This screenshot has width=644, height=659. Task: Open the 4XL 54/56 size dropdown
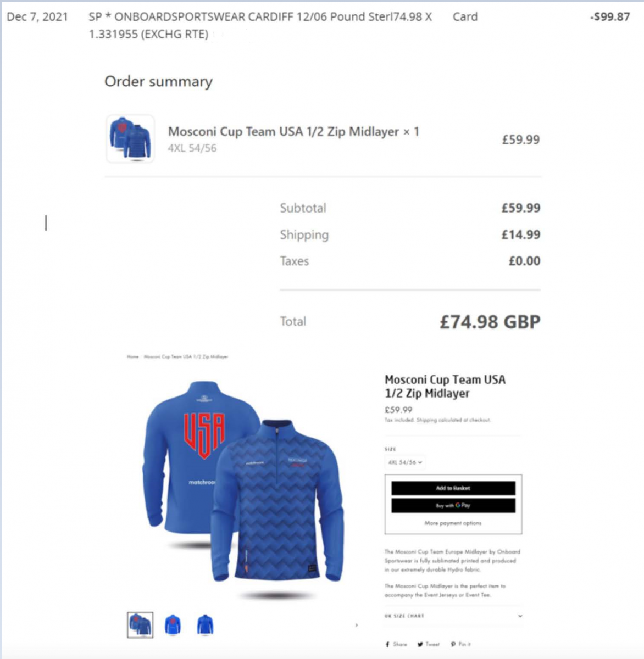pyautogui.click(x=405, y=462)
